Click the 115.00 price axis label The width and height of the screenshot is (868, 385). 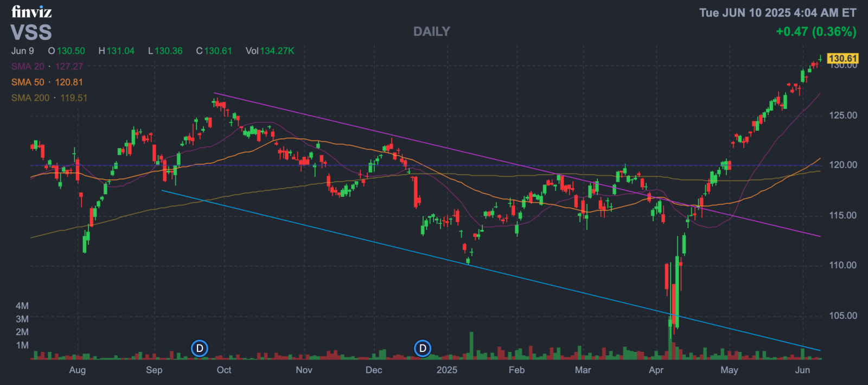pos(843,215)
